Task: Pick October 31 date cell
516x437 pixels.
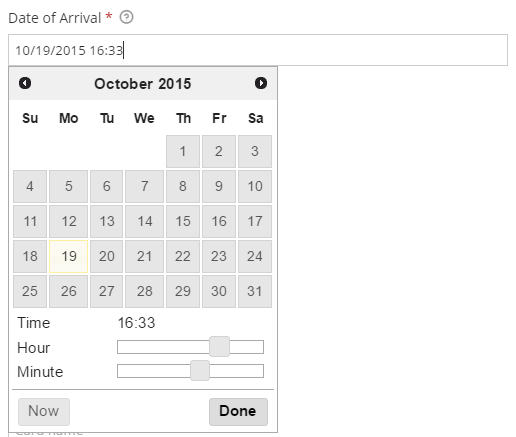Action: click(x=255, y=291)
